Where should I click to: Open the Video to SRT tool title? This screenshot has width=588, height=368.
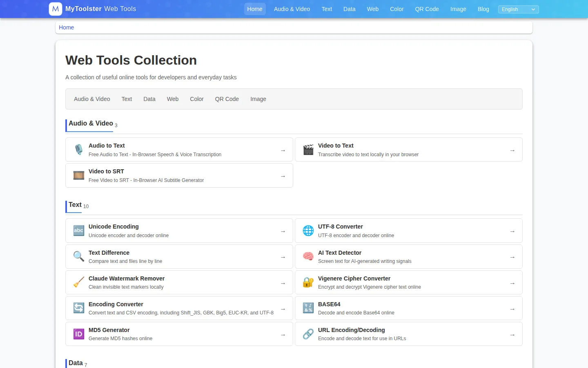(x=106, y=171)
